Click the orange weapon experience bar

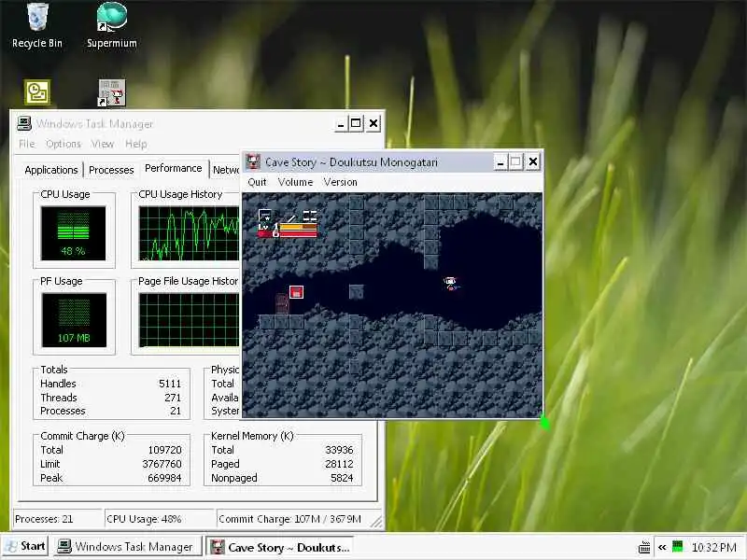298,227
